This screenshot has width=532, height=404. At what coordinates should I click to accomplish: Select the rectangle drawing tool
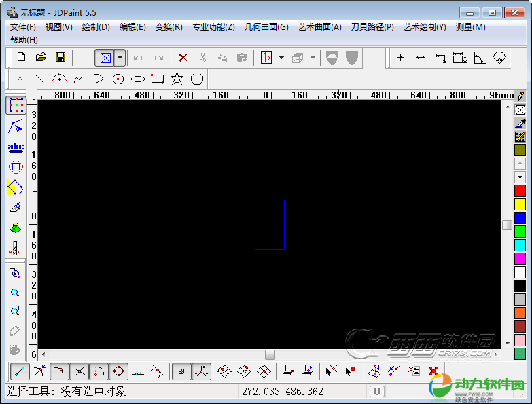tap(158, 79)
